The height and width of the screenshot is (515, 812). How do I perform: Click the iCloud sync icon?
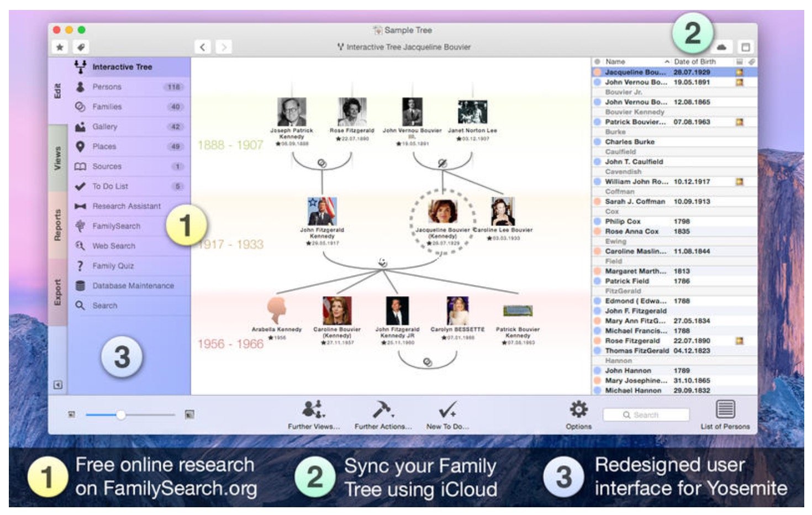(721, 47)
